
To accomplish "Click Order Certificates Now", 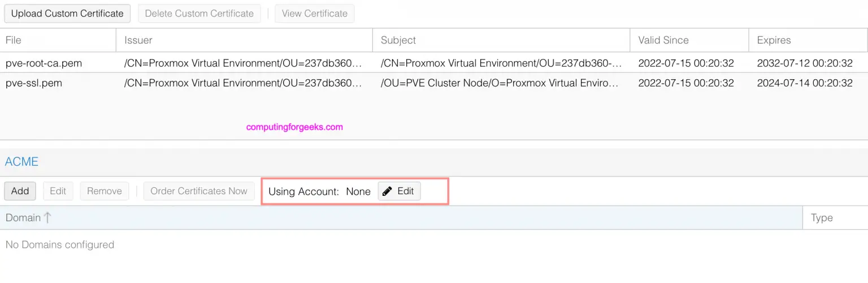I will pos(199,191).
